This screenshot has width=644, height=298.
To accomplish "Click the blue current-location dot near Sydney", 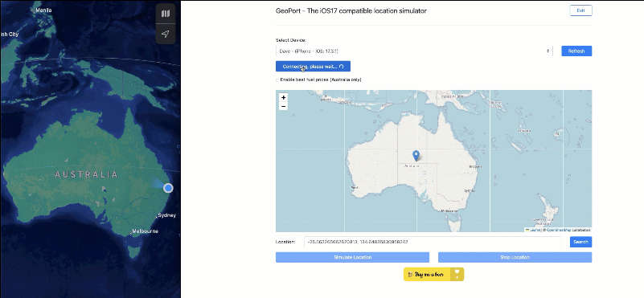I will tap(168, 188).
